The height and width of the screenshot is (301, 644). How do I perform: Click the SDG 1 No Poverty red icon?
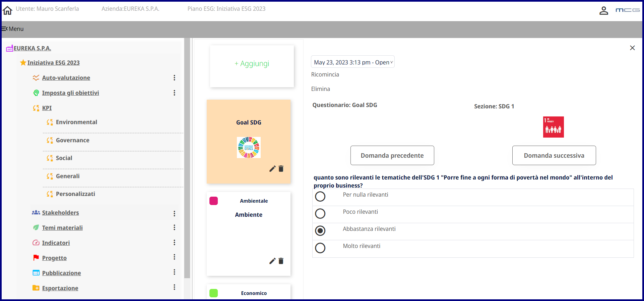pyautogui.click(x=553, y=127)
